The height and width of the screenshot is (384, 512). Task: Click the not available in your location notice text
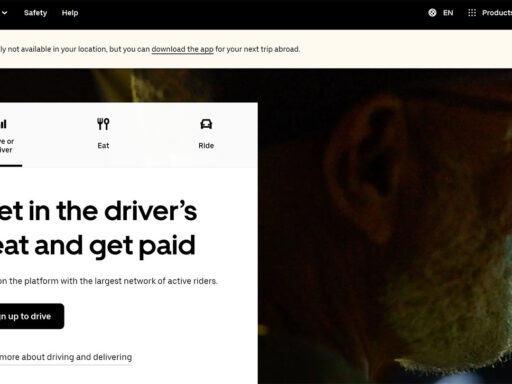pyautogui.click(x=150, y=49)
